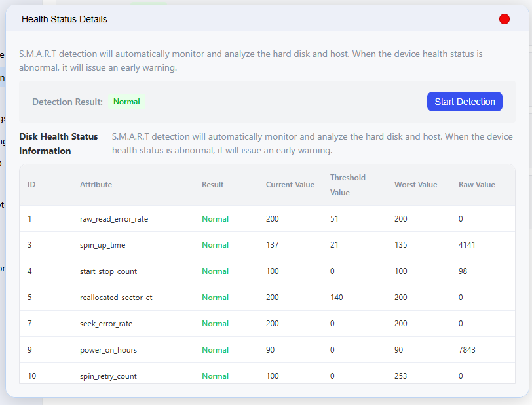Close the Health Status Details dialog
The image size is (532, 405).
coord(504,20)
